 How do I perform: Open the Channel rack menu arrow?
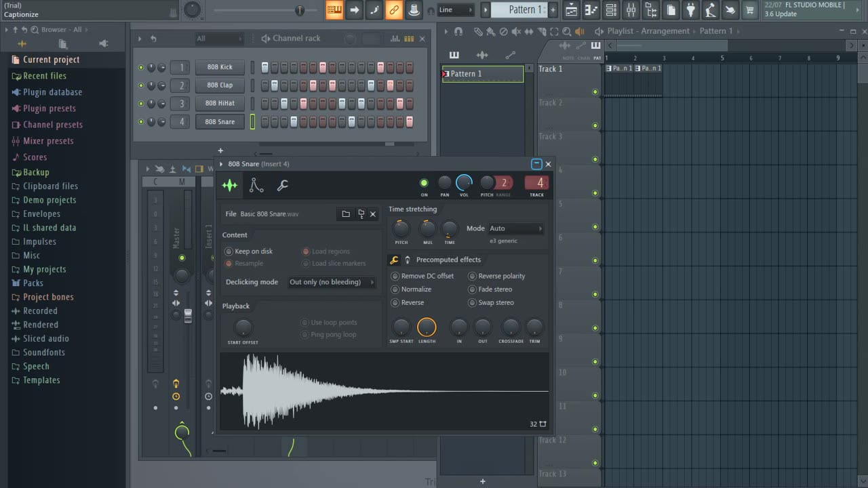click(139, 39)
